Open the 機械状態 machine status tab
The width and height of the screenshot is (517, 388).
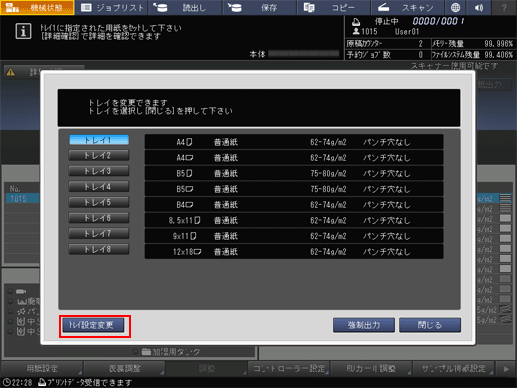pyautogui.click(x=37, y=8)
